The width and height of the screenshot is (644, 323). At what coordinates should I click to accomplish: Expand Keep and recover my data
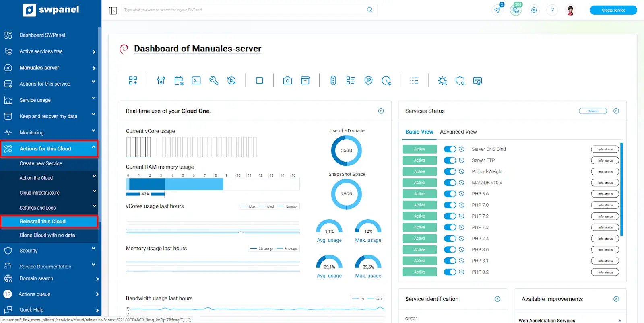(x=49, y=116)
